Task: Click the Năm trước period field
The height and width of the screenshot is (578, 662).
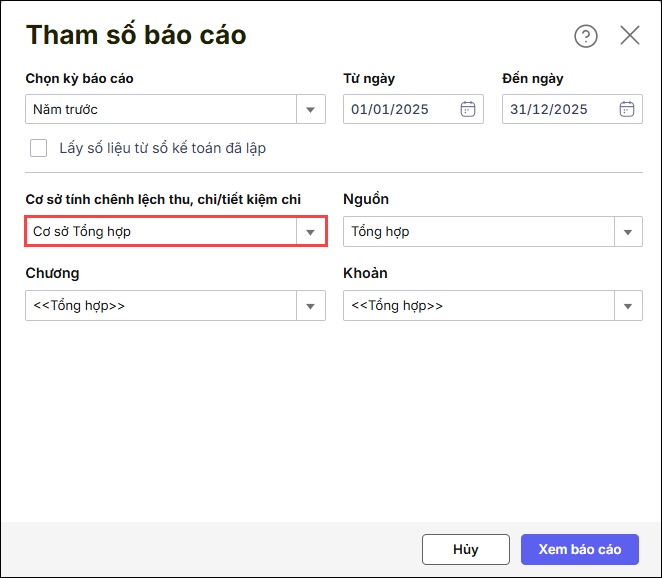Action: click(x=160, y=109)
